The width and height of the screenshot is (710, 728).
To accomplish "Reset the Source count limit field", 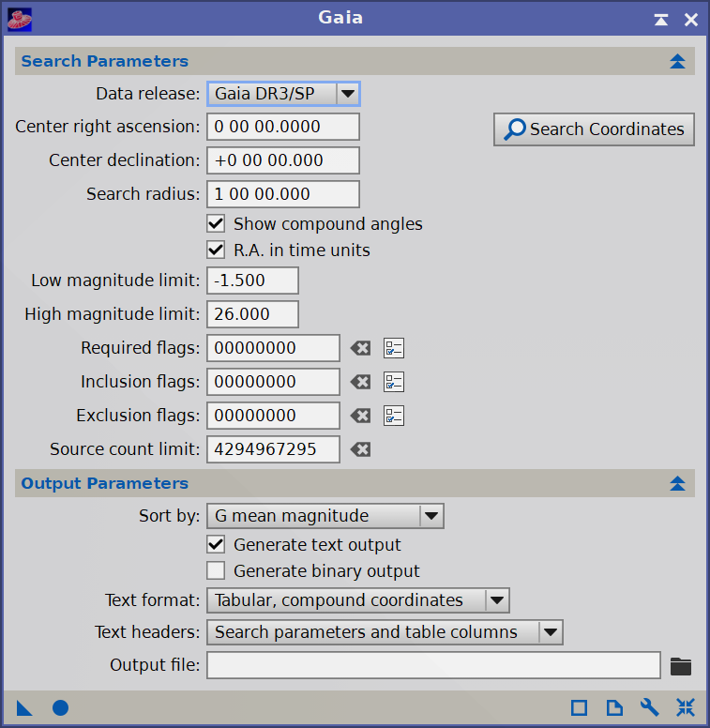I will 360,449.
